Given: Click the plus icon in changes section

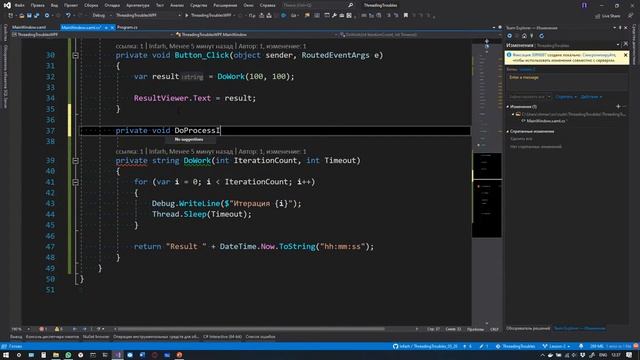Looking at the screenshot, I should 618,107.
